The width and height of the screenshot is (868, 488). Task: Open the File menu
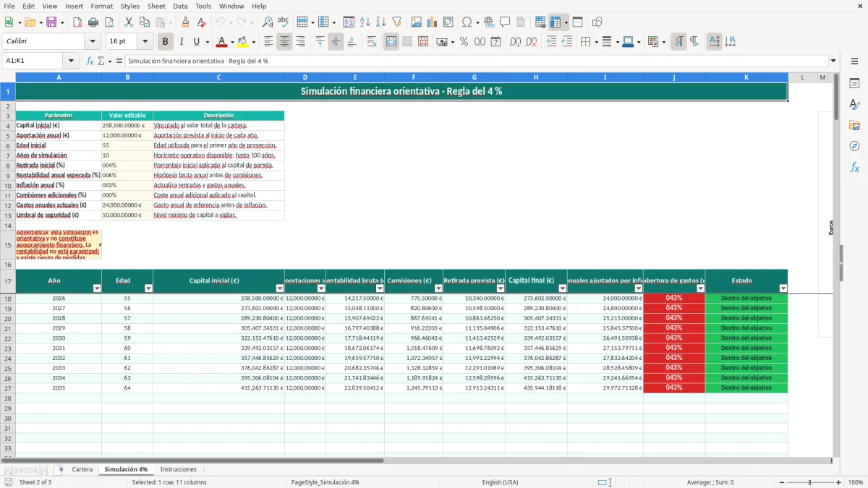(9, 6)
